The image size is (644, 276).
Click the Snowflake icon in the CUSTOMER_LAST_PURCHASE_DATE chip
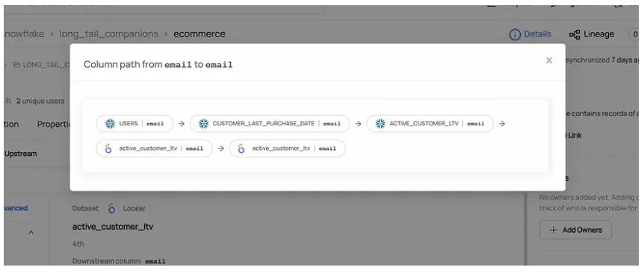click(203, 123)
